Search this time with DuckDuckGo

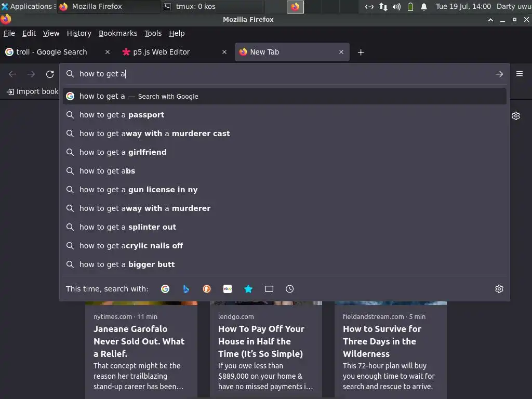pyautogui.click(x=207, y=289)
